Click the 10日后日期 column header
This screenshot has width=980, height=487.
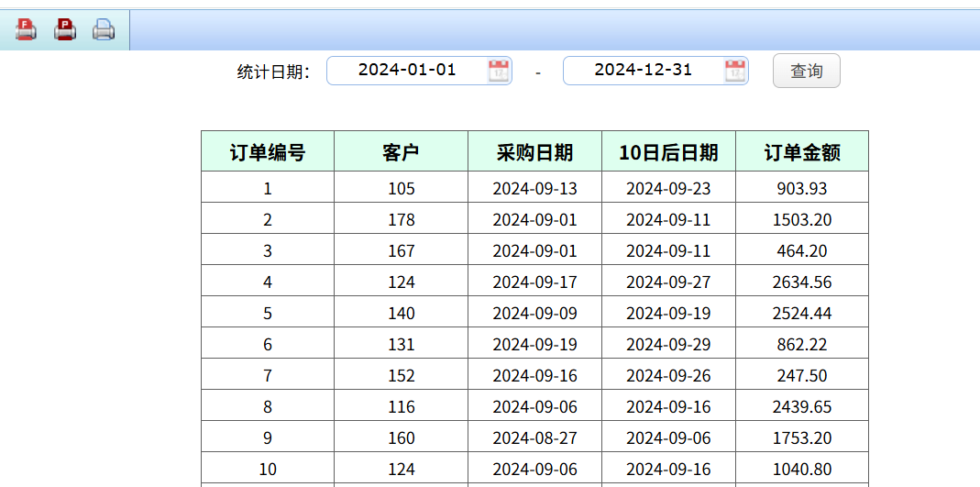click(668, 151)
